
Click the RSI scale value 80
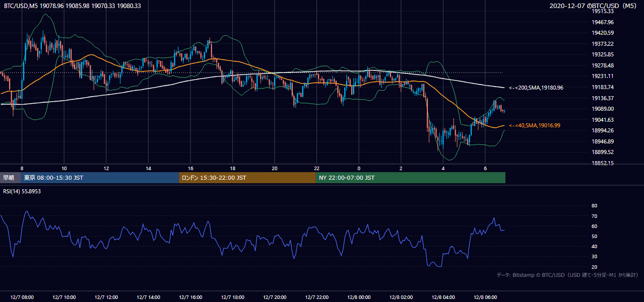(x=594, y=206)
